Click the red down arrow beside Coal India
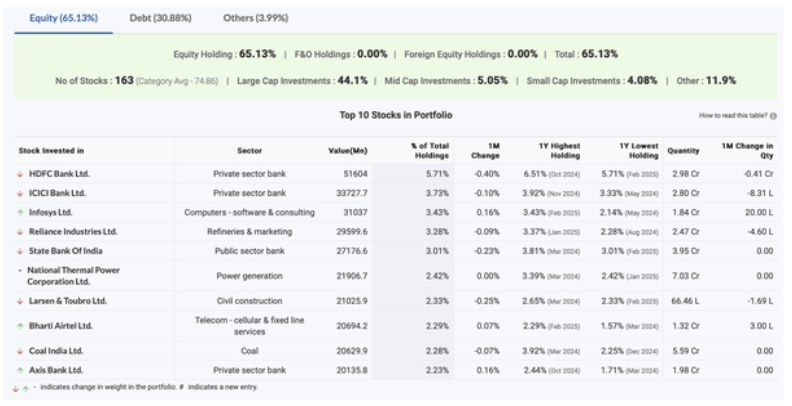Viewport: 792px width, 406px height. [x=20, y=351]
